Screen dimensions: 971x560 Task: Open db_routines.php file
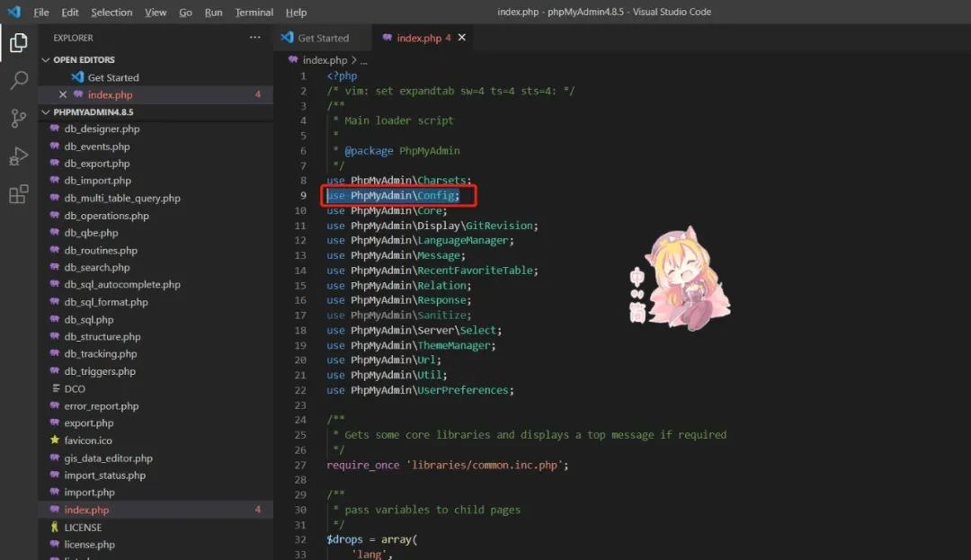point(101,251)
